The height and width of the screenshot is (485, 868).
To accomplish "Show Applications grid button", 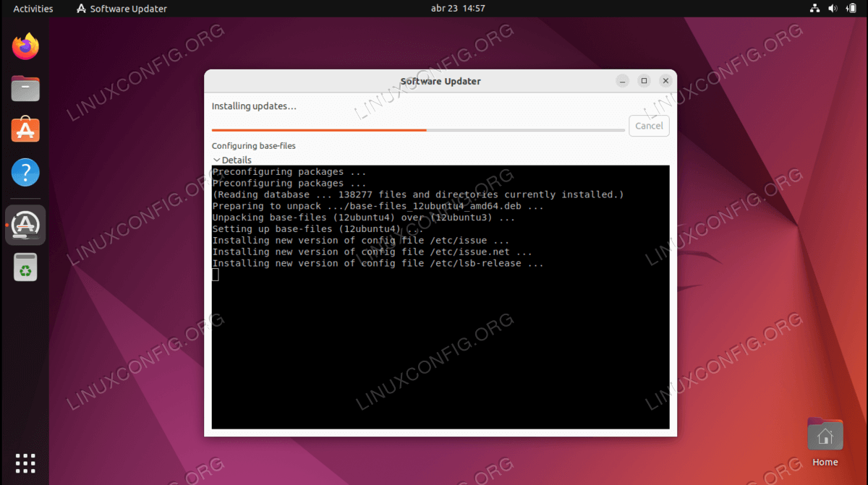I will (x=25, y=463).
